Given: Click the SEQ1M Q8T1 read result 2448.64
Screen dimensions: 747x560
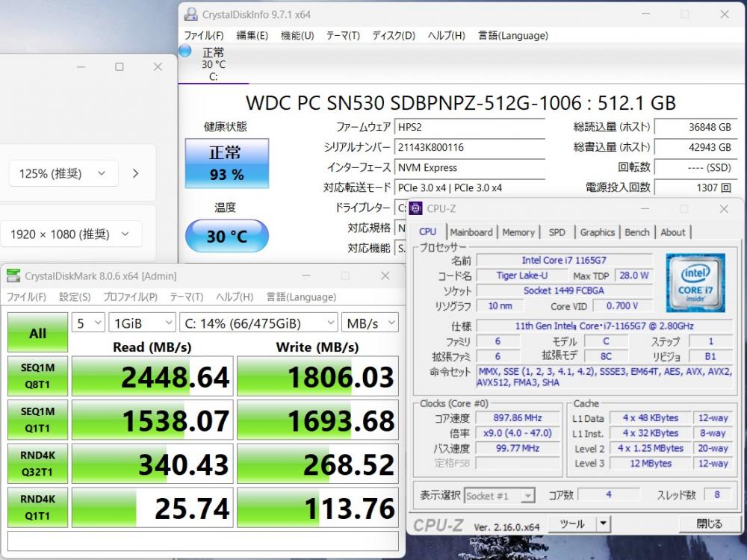Looking at the screenshot, I should tap(152, 376).
